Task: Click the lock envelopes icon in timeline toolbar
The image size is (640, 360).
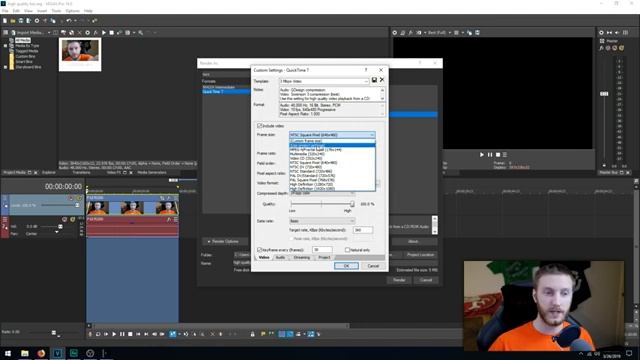Action: [253, 334]
